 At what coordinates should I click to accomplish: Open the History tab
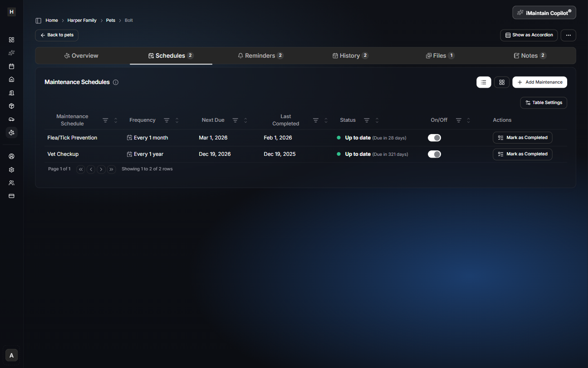tap(350, 56)
